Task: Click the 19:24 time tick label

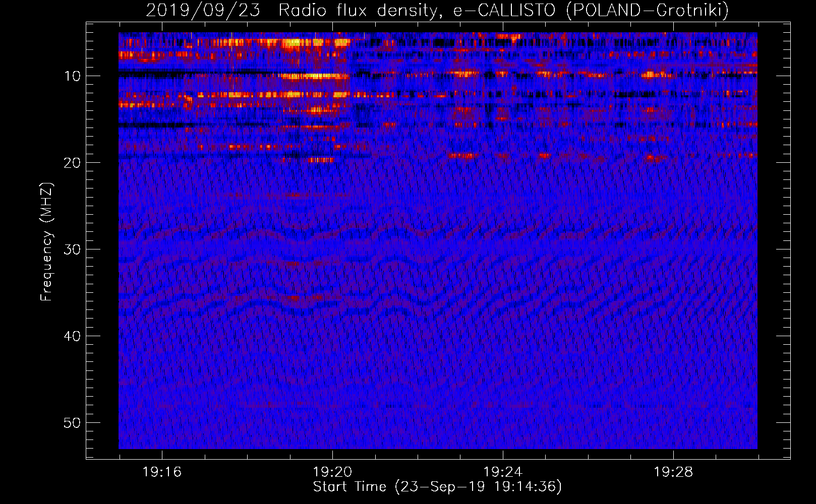Action: coord(503,472)
